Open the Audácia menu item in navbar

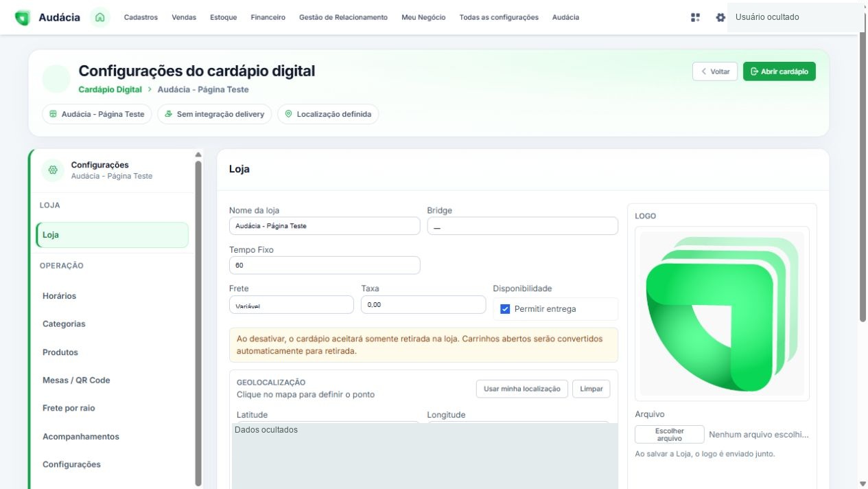pyautogui.click(x=565, y=17)
